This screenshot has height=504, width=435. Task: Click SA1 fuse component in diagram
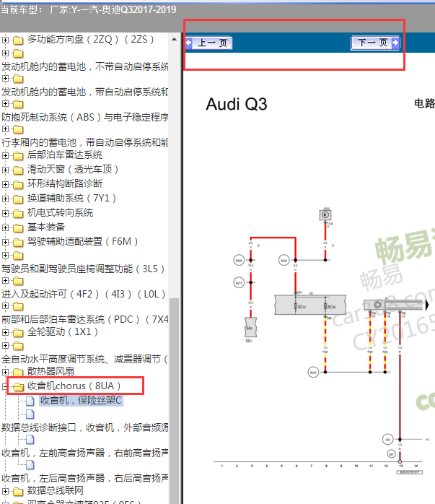(x=250, y=328)
